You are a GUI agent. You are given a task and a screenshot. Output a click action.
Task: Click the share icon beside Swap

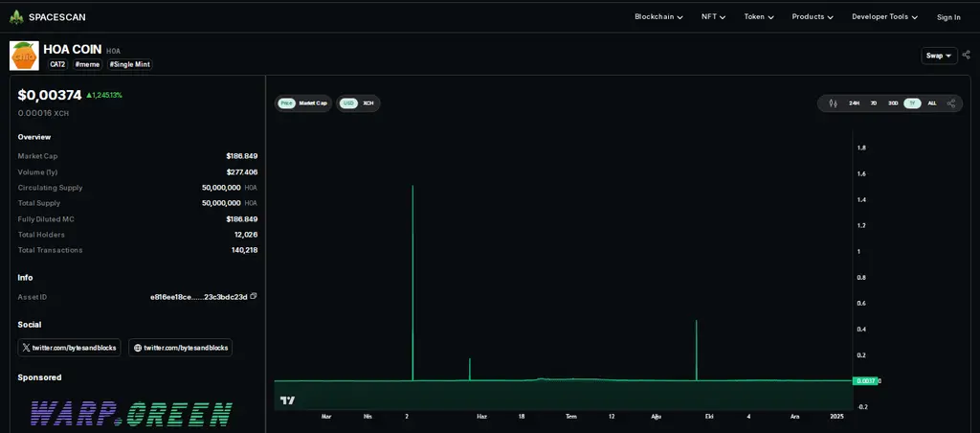[x=967, y=55]
